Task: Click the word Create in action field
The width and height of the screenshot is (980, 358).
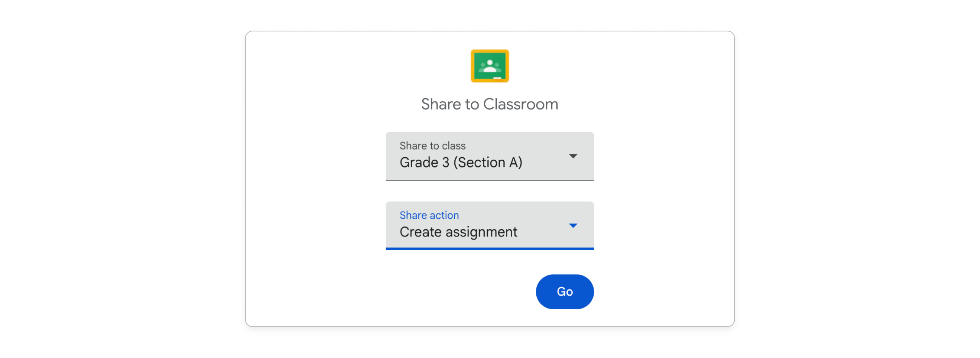Action: (420, 232)
